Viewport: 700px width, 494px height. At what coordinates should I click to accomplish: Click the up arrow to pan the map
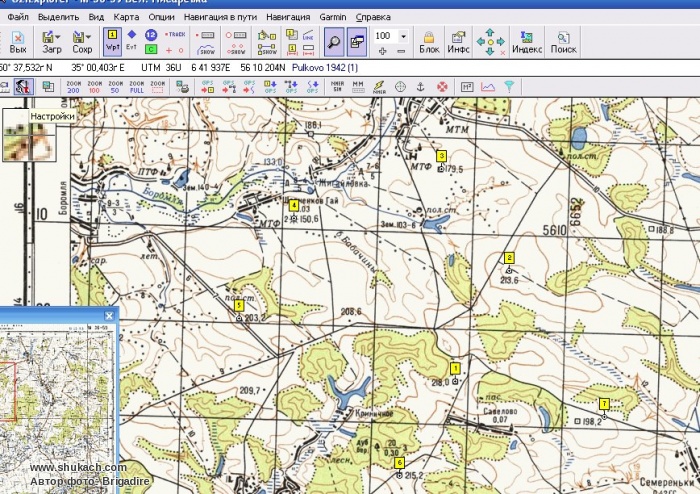tap(490, 32)
